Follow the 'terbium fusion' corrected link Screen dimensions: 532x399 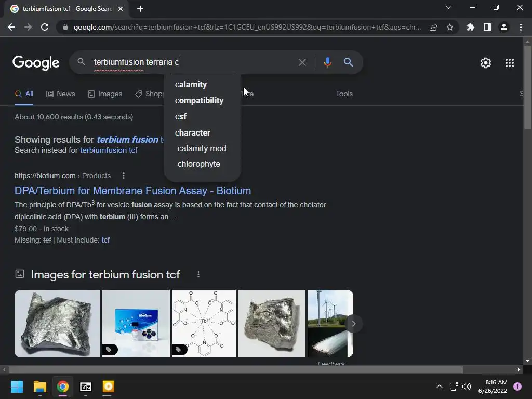(128, 139)
